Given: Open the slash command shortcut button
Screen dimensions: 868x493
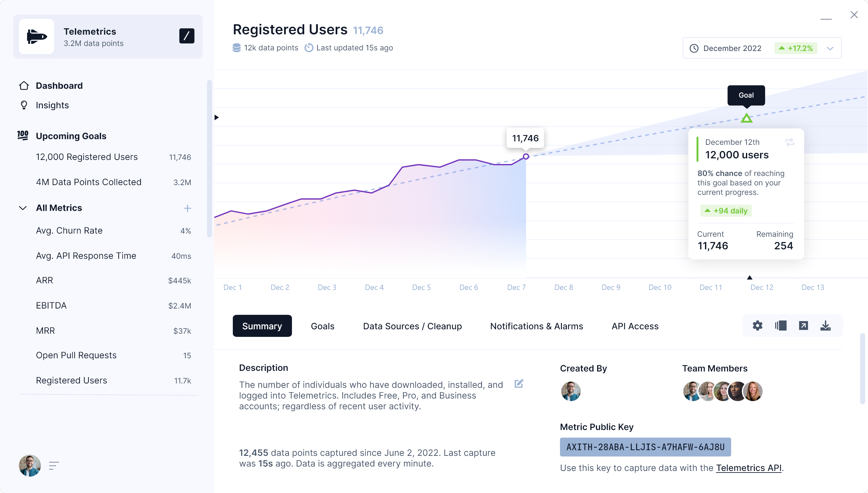Looking at the screenshot, I should [x=187, y=36].
